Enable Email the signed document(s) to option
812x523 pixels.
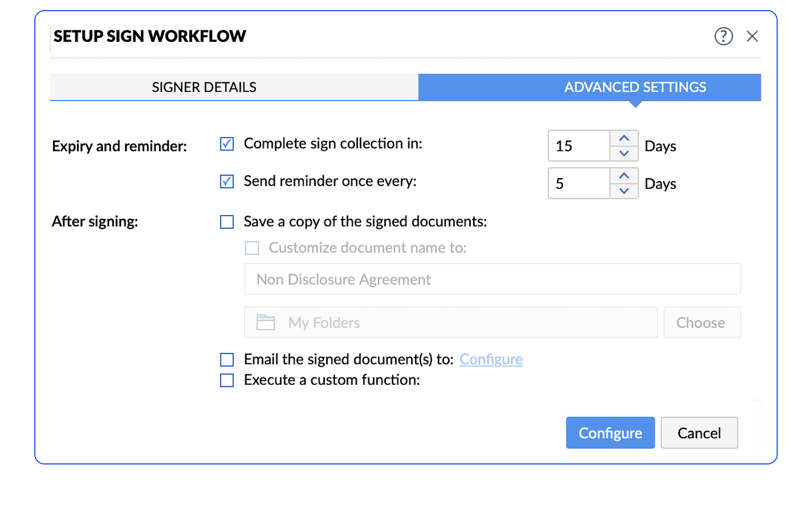click(226, 359)
